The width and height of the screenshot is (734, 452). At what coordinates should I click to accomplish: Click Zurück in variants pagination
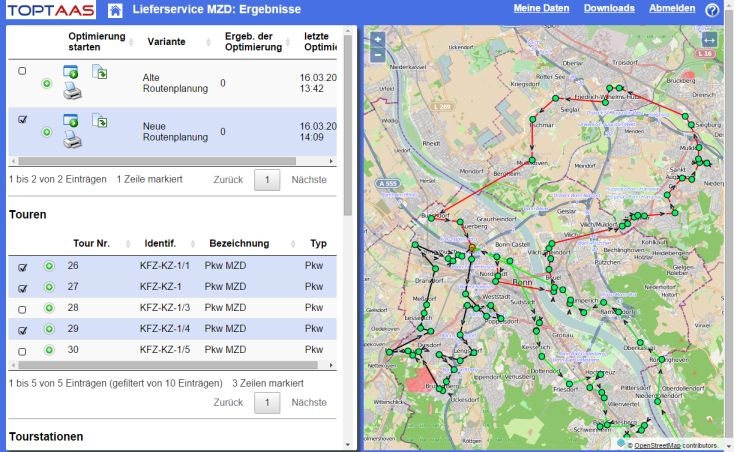228,180
